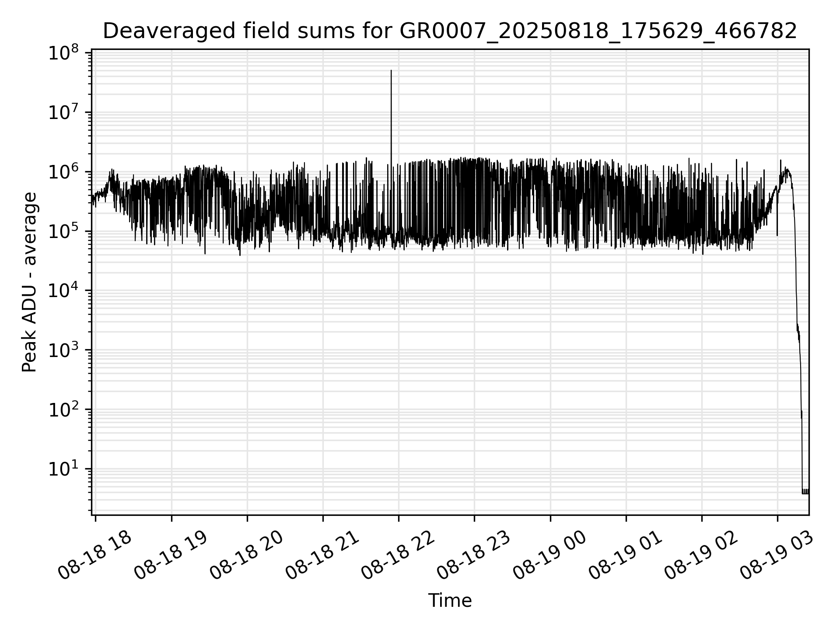This screenshot has width=840, height=630.
Task: Click the '08-19 02' x-axis tick label
Action: coord(701,556)
